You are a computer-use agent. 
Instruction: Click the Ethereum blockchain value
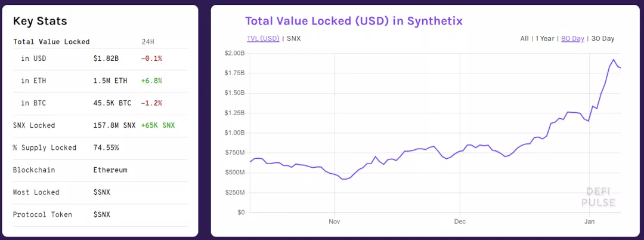pos(110,170)
